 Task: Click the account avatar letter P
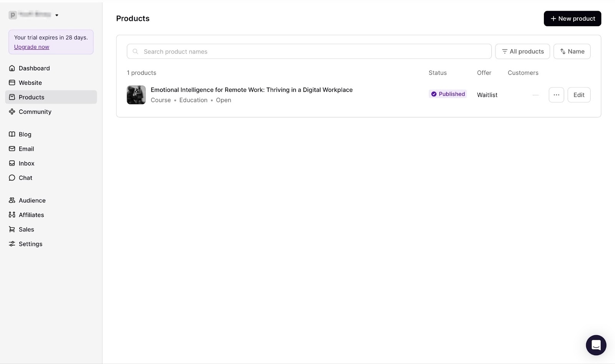point(13,15)
